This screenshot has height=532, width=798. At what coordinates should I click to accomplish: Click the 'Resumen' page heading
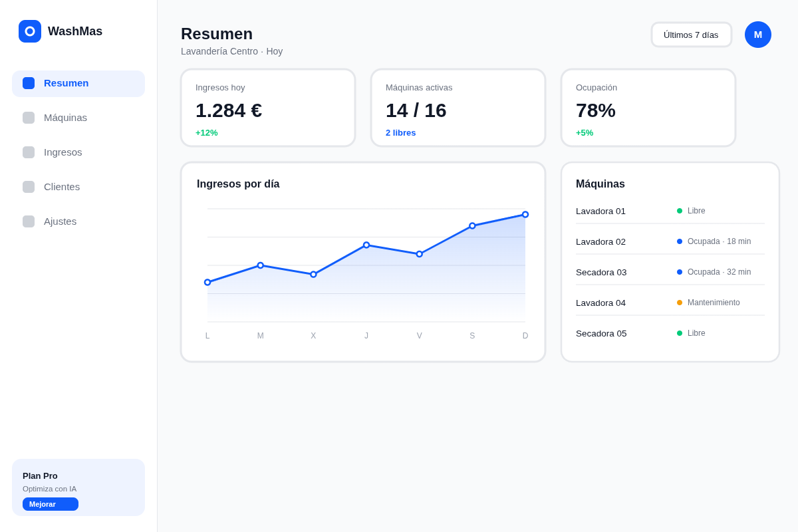217,34
